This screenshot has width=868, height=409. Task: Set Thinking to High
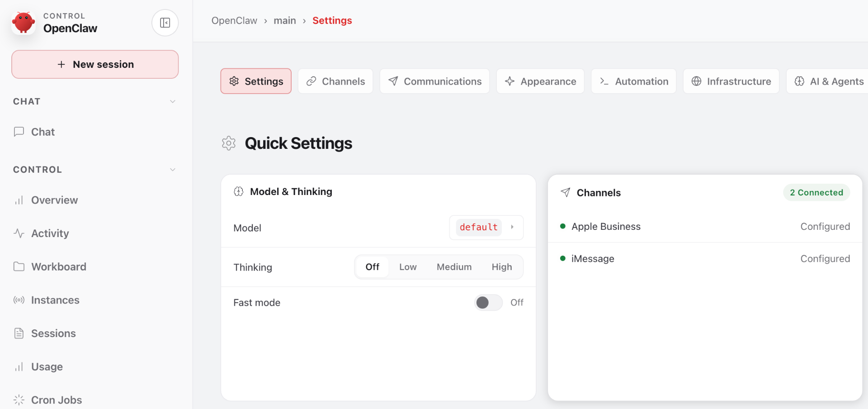[502, 267]
